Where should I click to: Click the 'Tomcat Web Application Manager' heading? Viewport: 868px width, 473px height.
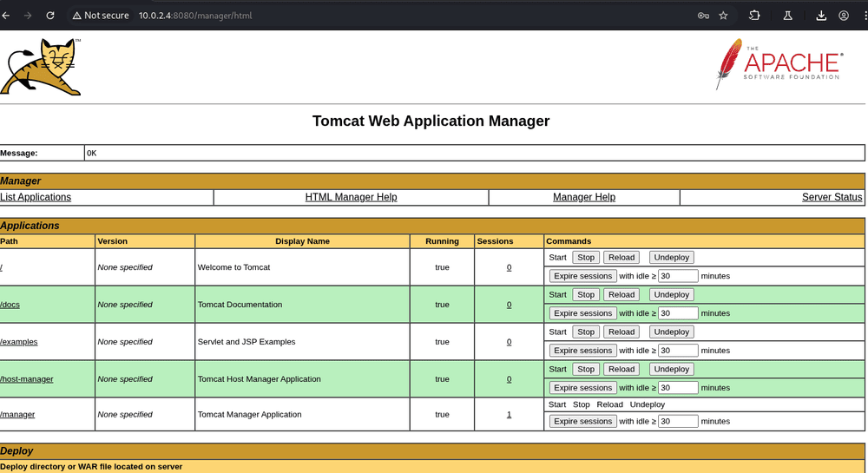pos(431,121)
